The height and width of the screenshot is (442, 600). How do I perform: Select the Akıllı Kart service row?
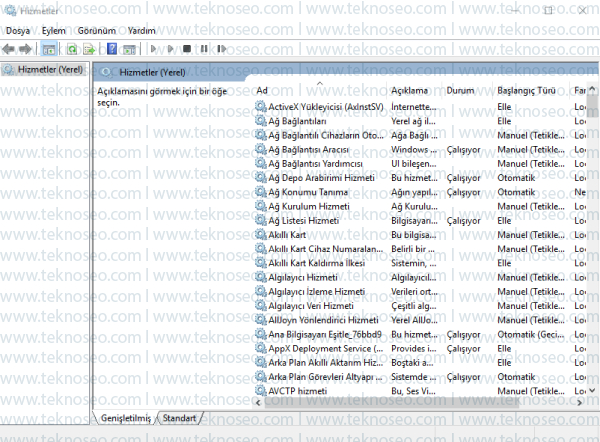[x=287, y=235]
